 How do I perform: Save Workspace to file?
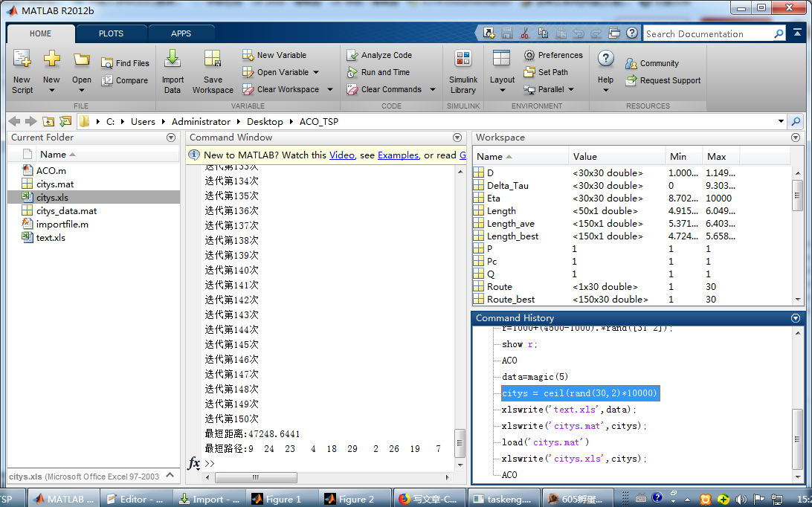tap(213, 71)
